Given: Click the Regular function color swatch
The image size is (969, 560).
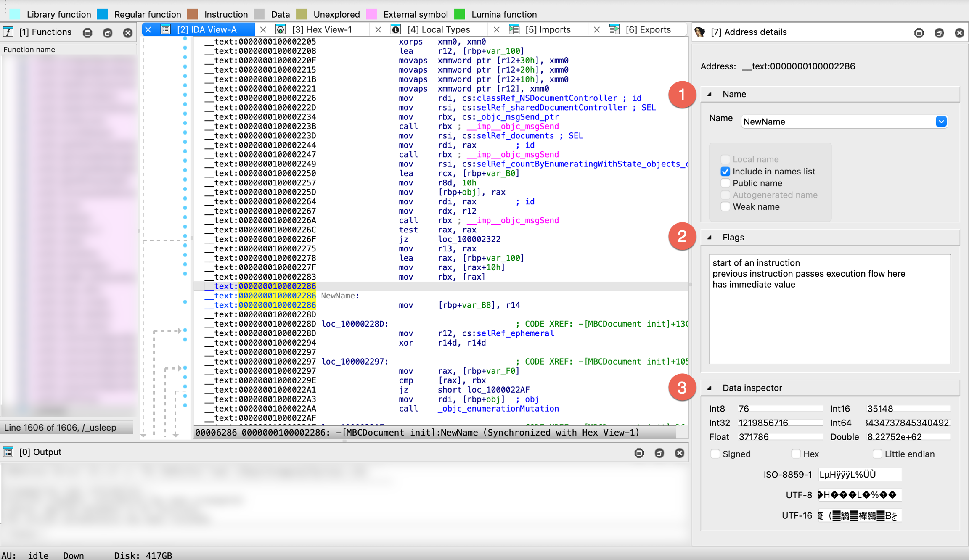Looking at the screenshot, I should click(x=102, y=14).
